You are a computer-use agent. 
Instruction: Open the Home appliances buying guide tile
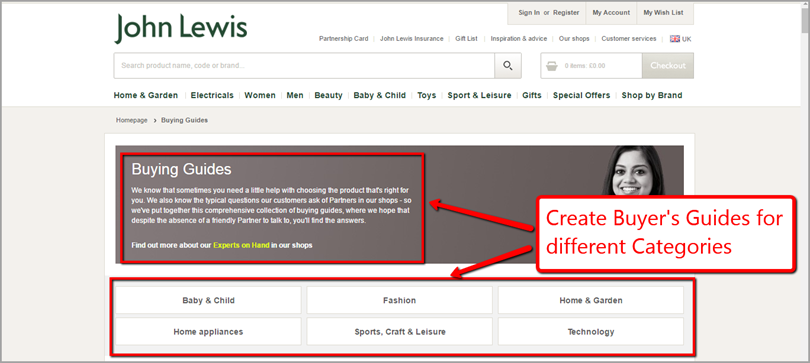click(x=208, y=332)
